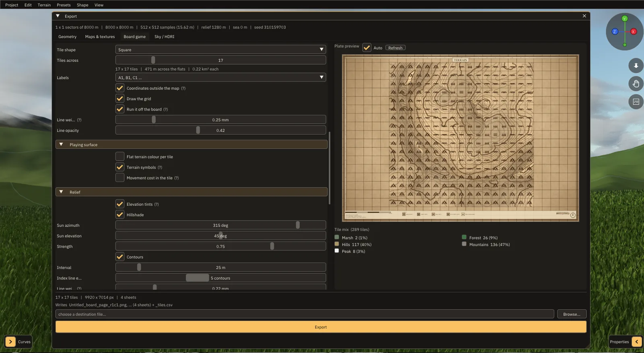The width and height of the screenshot is (644, 353).
Task: Open the Tile shape dropdown
Action: pyautogui.click(x=221, y=49)
